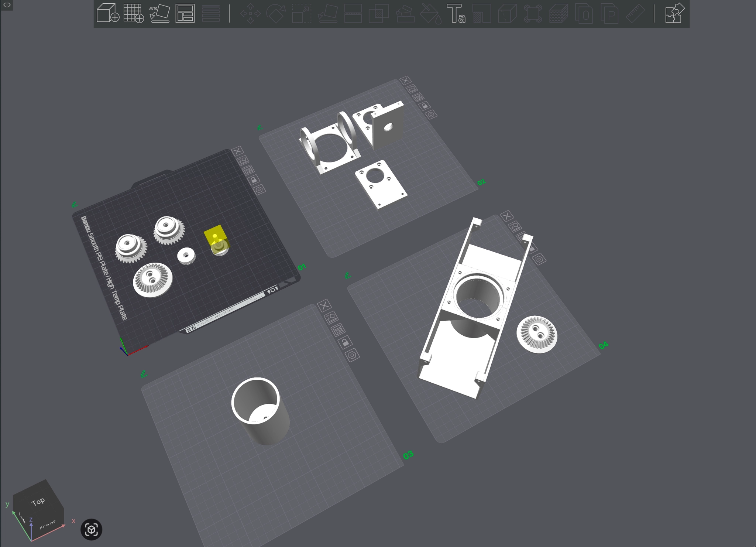Run Auto Orient from the top toolbar
This screenshot has width=756, height=547.
(x=159, y=14)
